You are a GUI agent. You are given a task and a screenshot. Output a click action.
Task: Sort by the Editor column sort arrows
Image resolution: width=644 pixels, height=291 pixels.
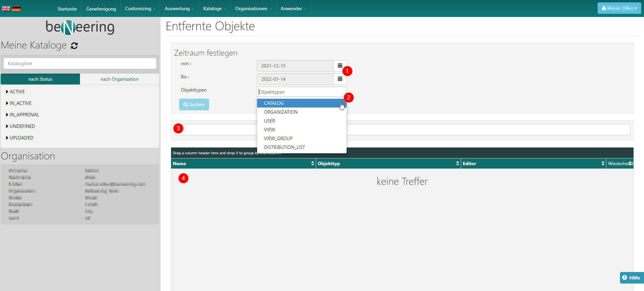pyautogui.click(x=603, y=163)
